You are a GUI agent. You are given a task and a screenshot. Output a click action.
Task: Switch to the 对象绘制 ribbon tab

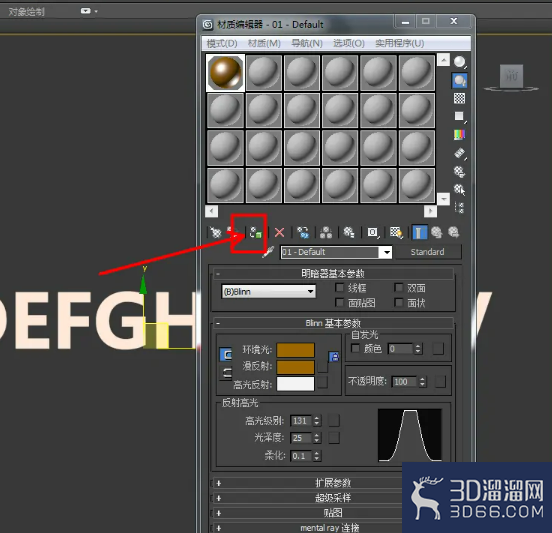pos(27,12)
